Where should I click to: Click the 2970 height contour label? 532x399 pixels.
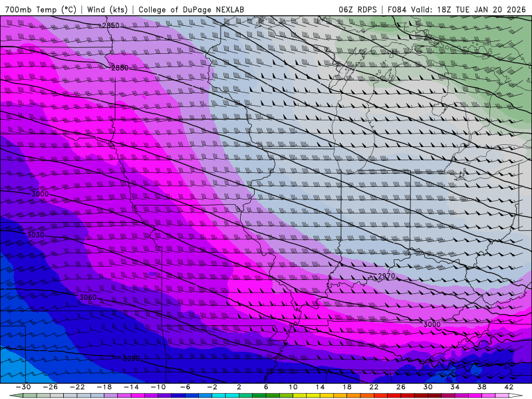[x=386, y=276]
